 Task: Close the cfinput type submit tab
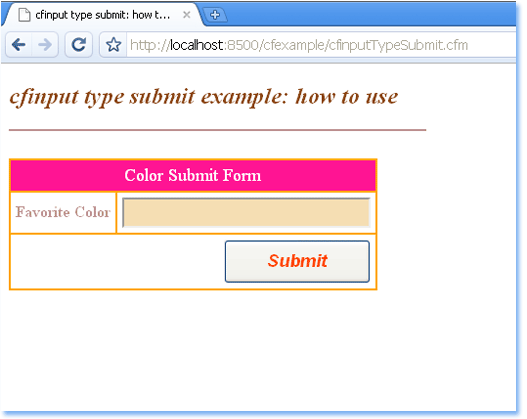click(x=187, y=15)
